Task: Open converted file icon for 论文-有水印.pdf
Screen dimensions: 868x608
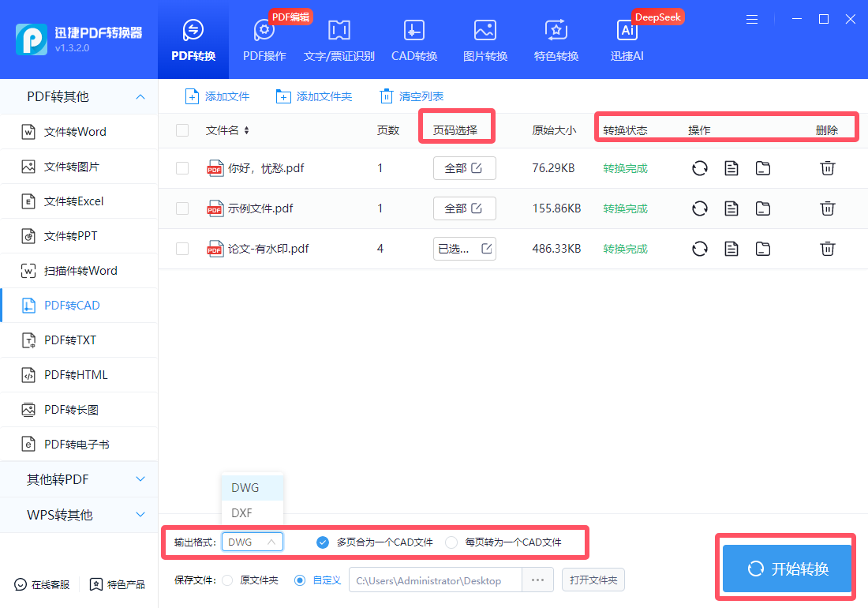Action: pyautogui.click(x=731, y=250)
